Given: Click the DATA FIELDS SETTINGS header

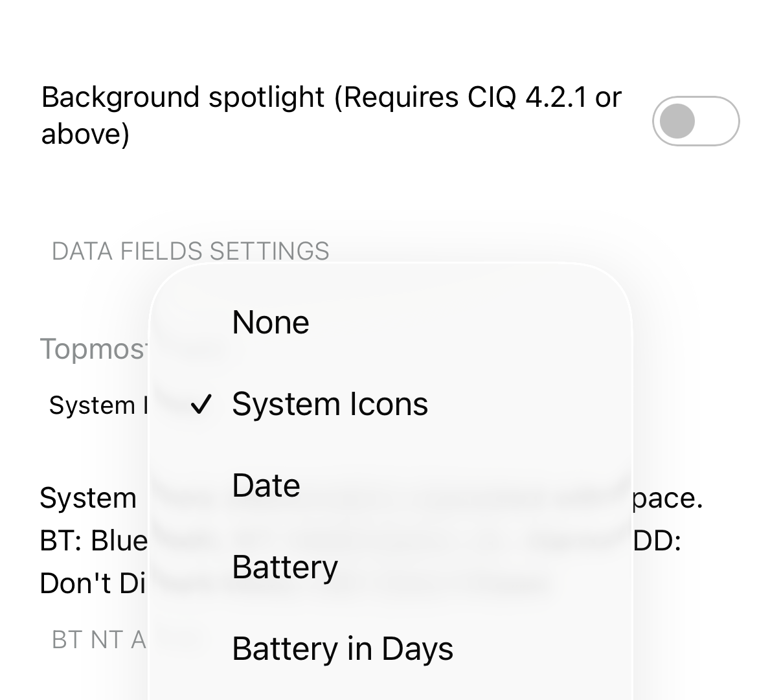Looking at the screenshot, I should [x=190, y=251].
